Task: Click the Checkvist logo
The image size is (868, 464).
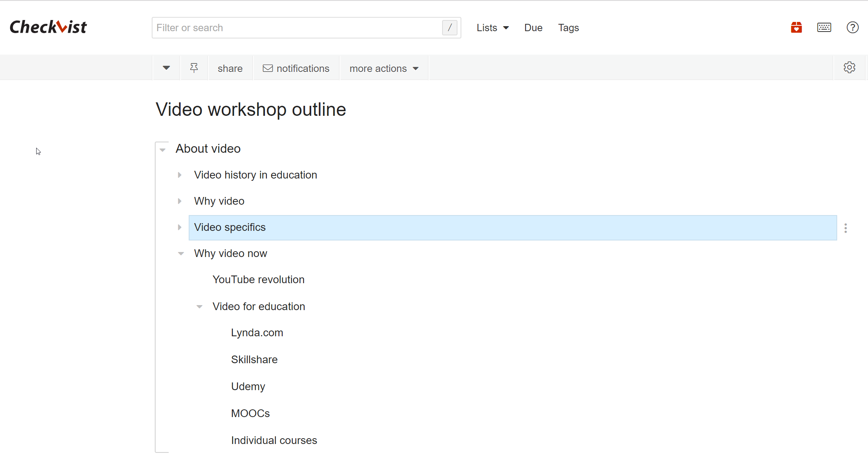Action: 49,27
